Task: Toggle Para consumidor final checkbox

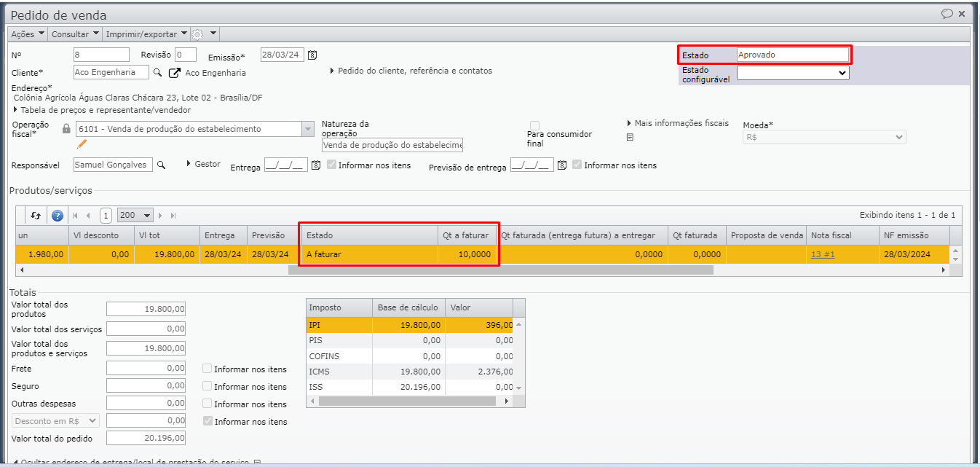Action: click(x=535, y=125)
